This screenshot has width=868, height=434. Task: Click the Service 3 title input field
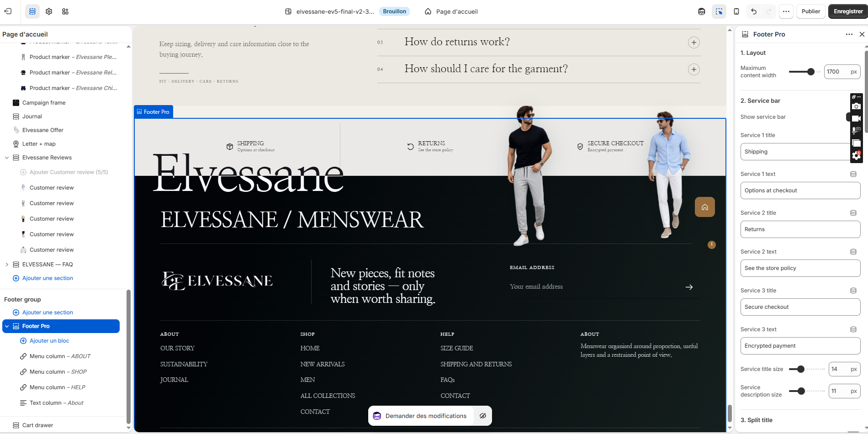800,307
